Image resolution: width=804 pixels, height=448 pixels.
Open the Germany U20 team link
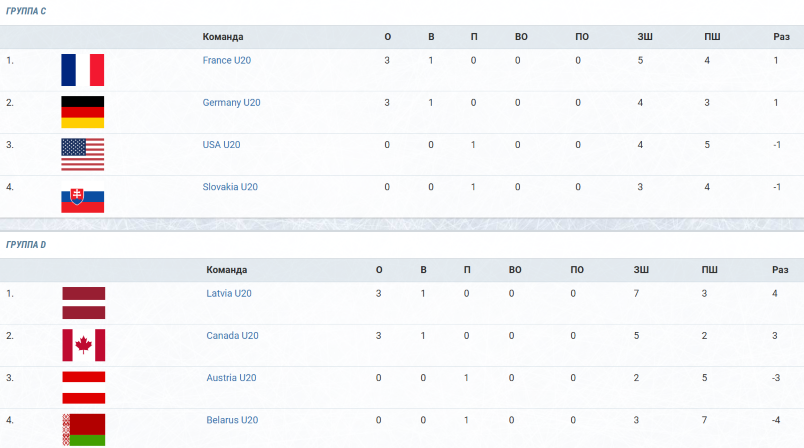231,103
